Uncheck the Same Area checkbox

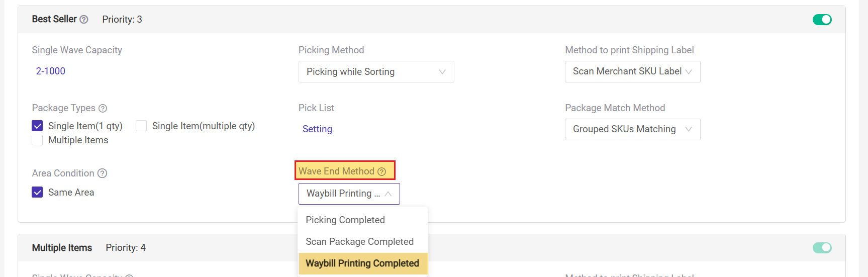[x=37, y=192]
